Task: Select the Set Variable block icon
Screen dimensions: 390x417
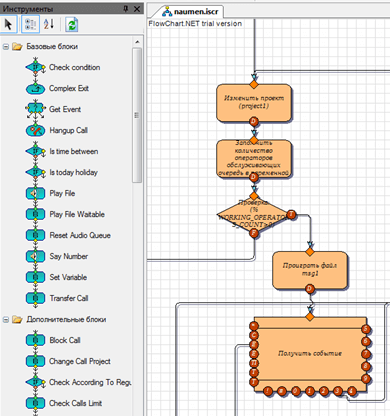Action: (35, 277)
